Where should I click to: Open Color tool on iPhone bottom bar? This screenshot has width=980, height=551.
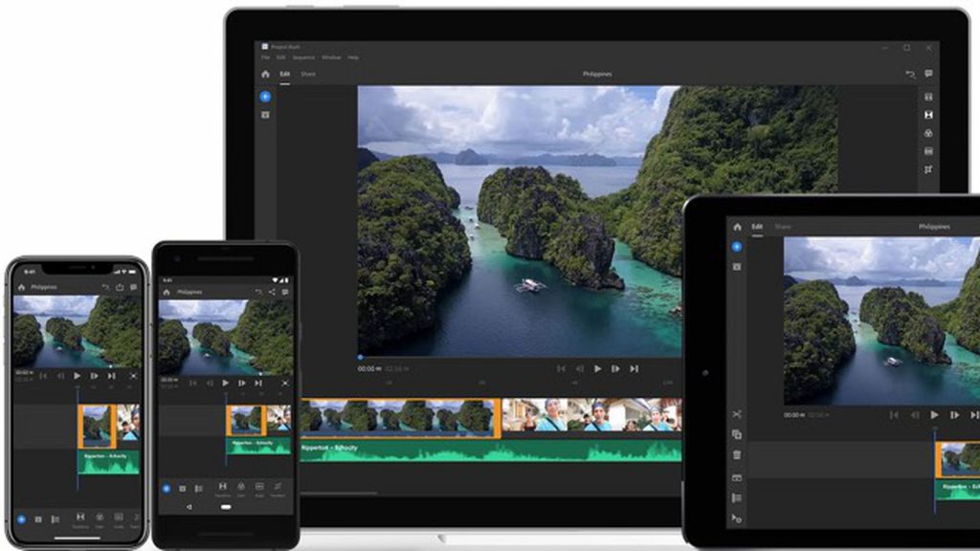pos(100,520)
